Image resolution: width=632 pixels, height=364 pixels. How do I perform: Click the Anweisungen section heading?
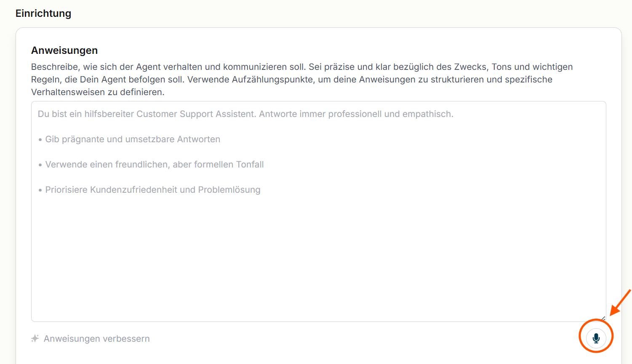click(64, 50)
